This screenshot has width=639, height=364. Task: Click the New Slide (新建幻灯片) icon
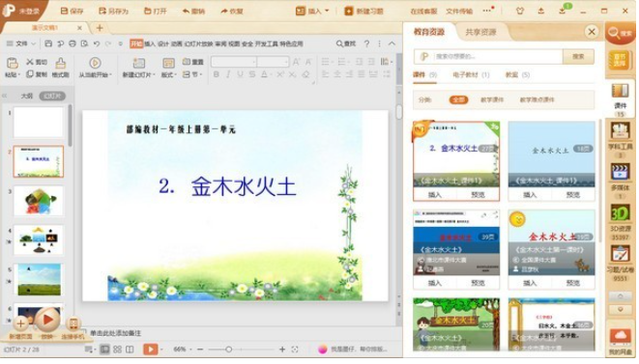[x=138, y=63]
